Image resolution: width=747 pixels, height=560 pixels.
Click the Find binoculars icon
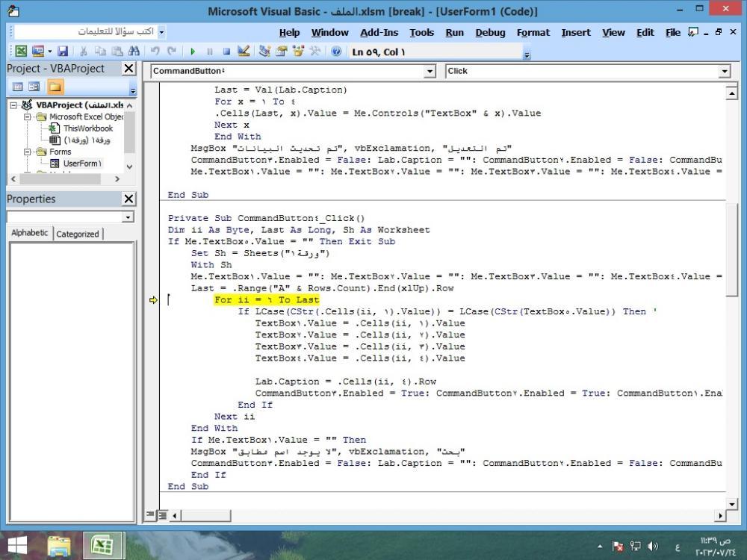click(134, 51)
